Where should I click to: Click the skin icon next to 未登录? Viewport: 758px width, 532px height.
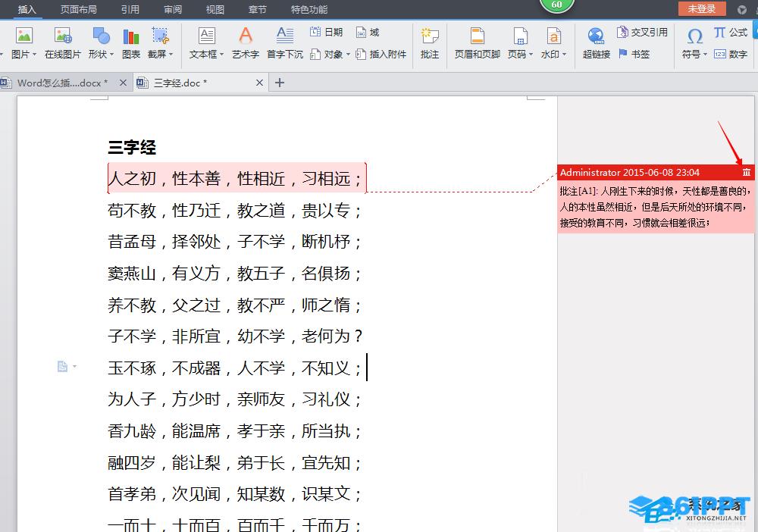tap(742, 9)
